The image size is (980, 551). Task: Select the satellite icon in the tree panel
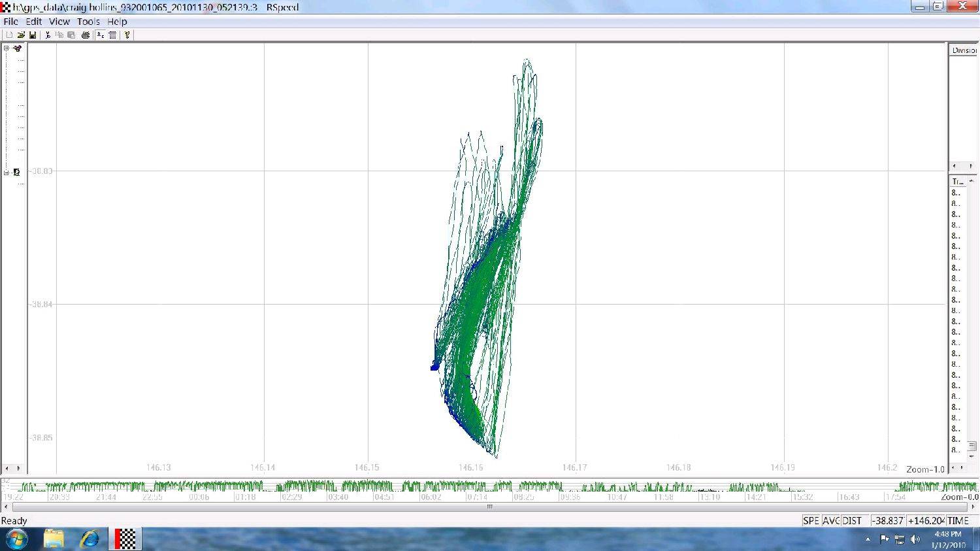coord(18,48)
